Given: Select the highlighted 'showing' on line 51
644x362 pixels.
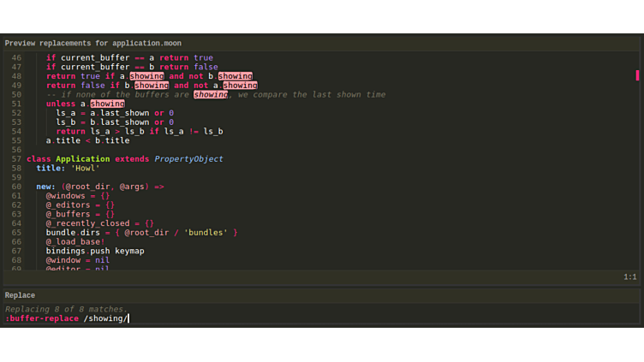Looking at the screenshot, I should [107, 104].
